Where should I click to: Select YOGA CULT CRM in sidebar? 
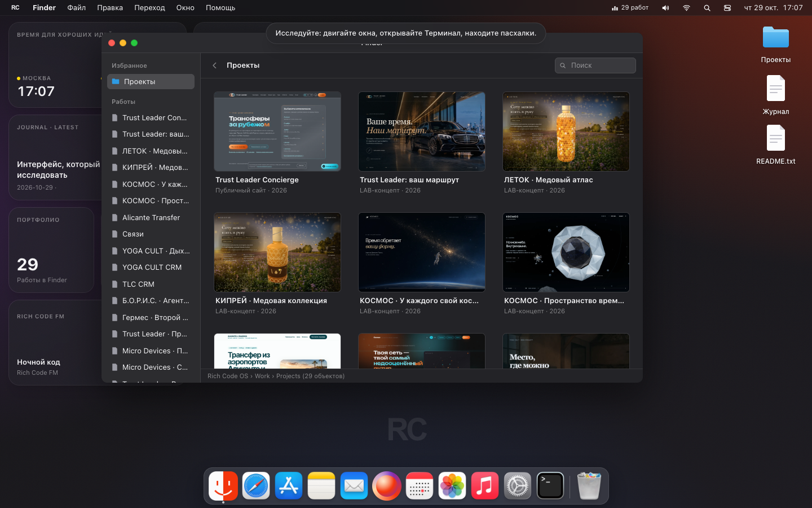pyautogui.click(x=151, y=268)
